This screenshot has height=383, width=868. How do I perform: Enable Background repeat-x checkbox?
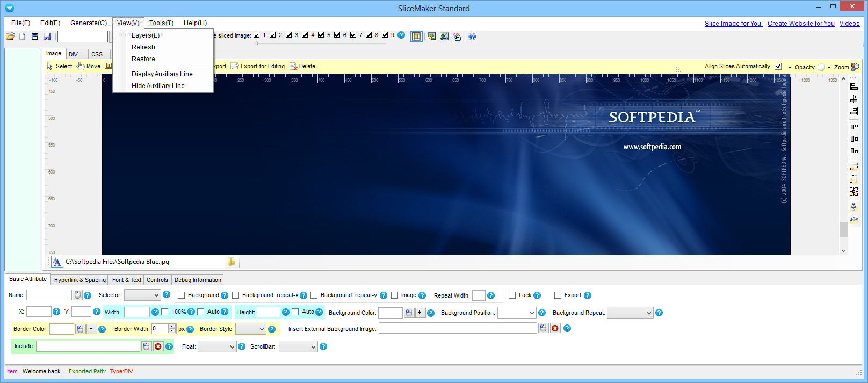point(236,295)
